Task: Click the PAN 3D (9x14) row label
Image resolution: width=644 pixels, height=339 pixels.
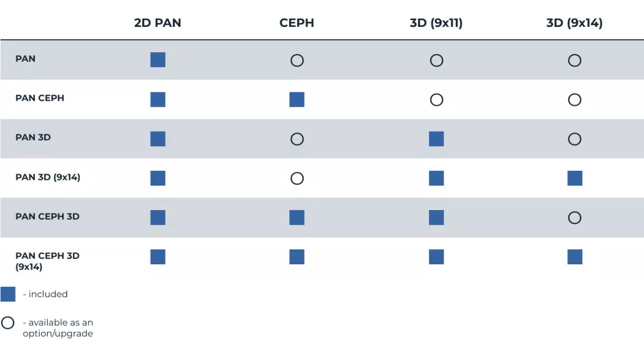Action: [x=48, y=177]
